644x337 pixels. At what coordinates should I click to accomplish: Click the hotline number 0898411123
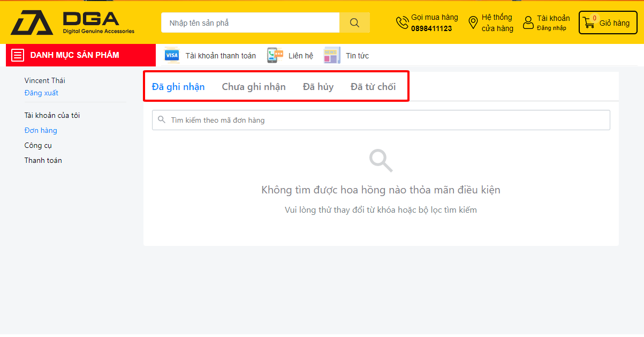(431, 29)
